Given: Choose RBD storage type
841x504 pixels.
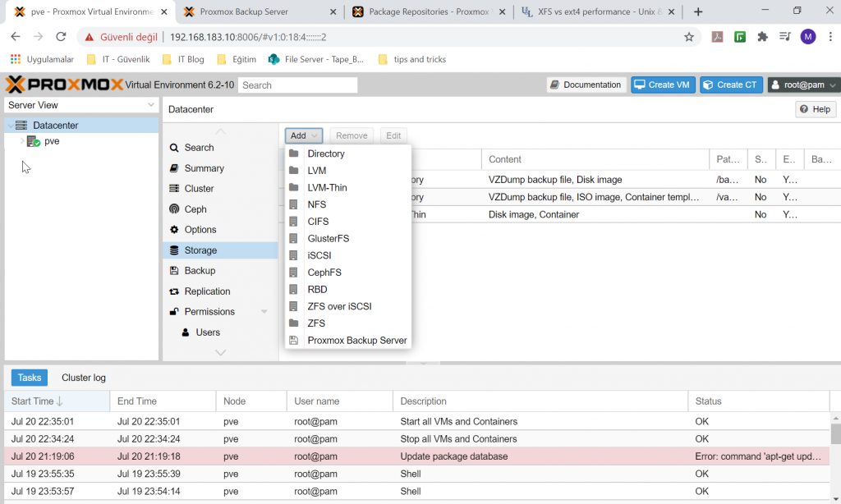Looking at the screenshot, I should click(x=348, y=290).
